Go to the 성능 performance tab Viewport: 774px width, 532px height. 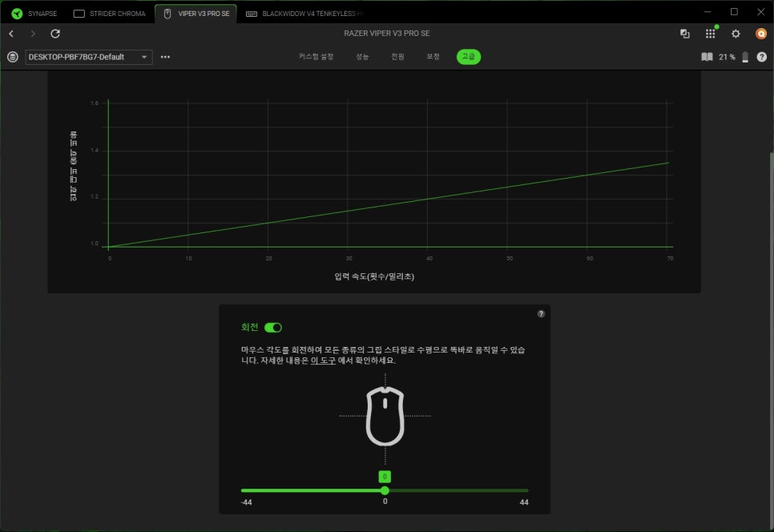click(363, 57)
